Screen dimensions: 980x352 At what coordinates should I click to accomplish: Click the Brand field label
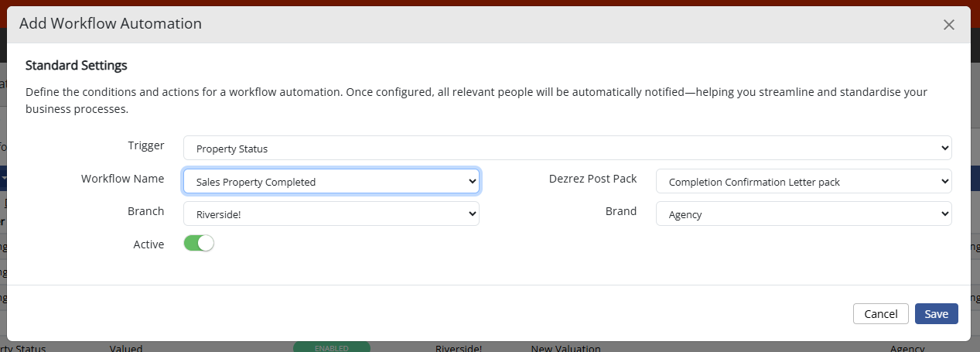620,211
